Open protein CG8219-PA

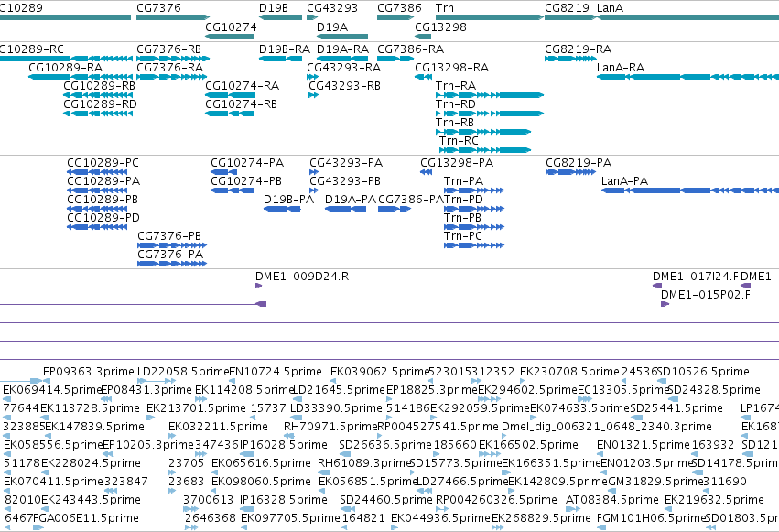pyautogui.click(x=579, y=163)
